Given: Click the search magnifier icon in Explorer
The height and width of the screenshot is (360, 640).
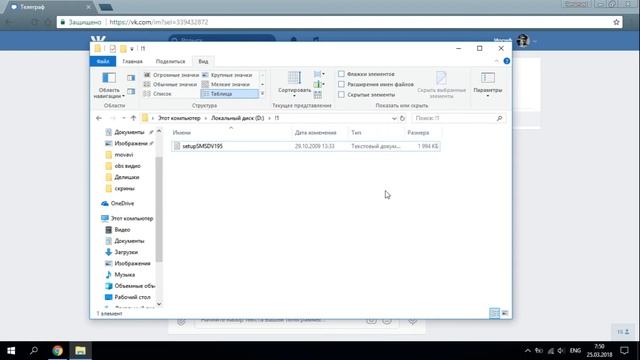Looking at the screenshot, I should [500, 118].
